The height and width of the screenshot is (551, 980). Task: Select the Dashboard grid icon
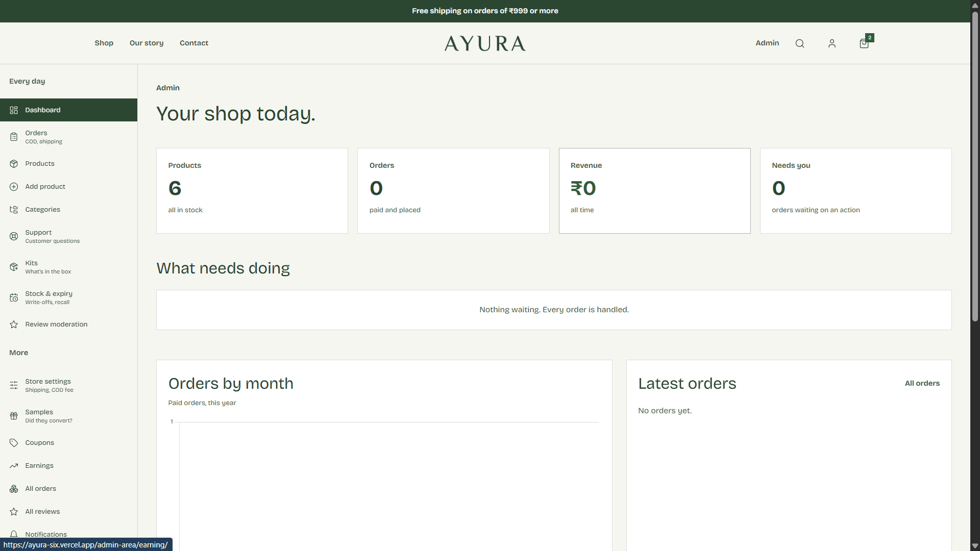click(x=14, y=110)
